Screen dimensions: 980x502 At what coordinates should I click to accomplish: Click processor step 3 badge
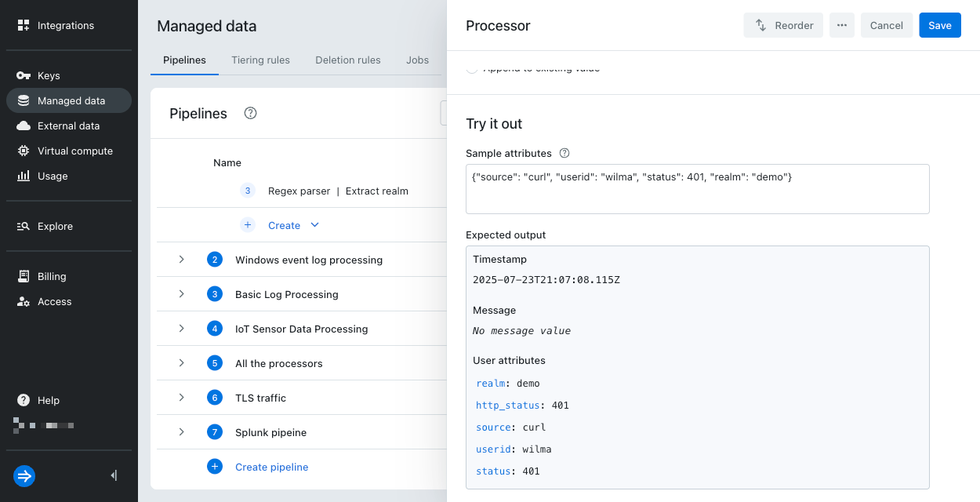point(248,191)
